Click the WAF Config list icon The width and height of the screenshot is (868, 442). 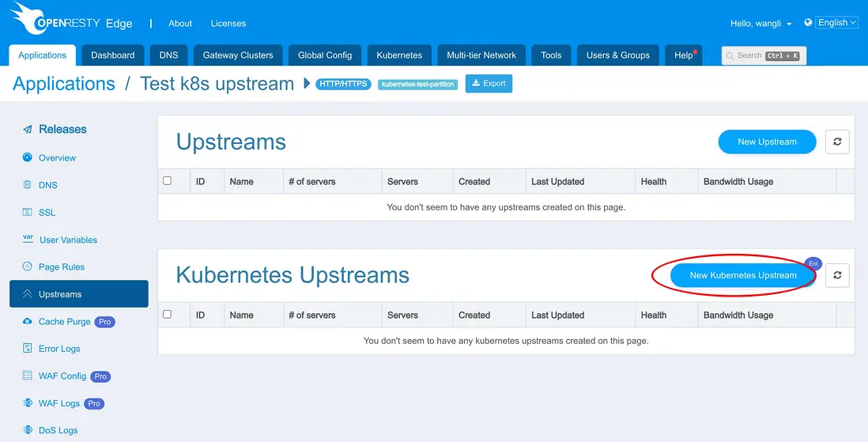click(27, 376)
